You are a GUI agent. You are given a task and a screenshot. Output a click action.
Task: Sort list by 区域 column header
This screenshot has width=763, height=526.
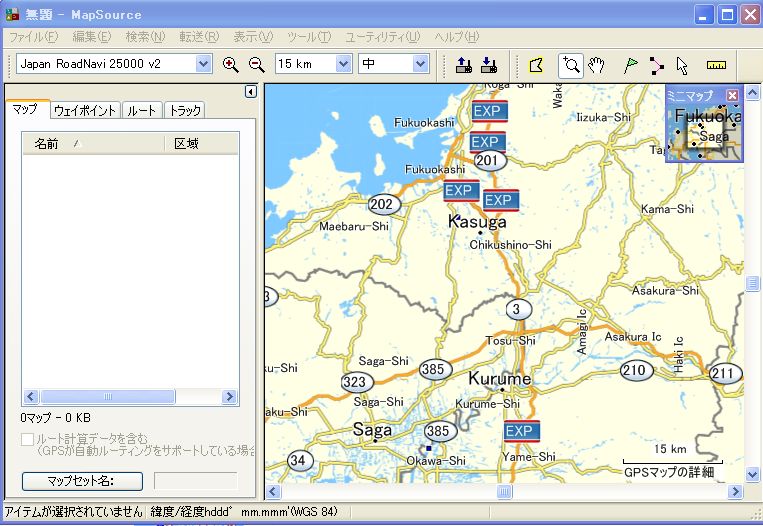[x=201, y=144]
